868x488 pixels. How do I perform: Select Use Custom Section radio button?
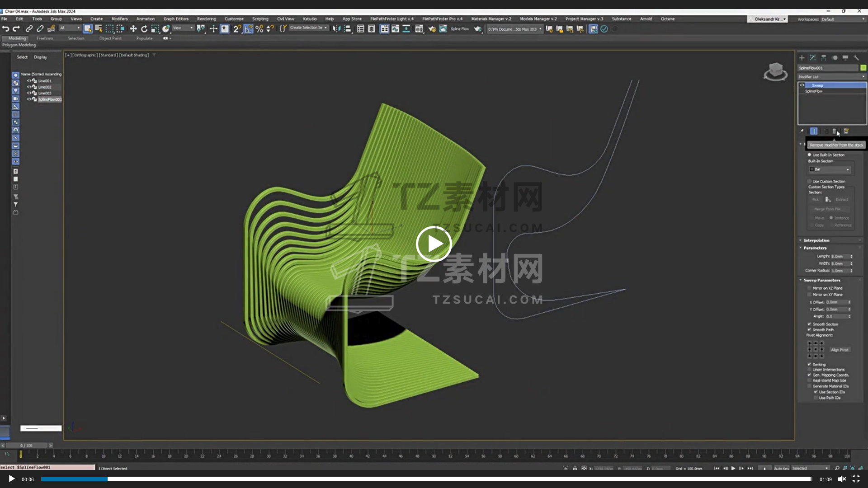pos(810,182)
